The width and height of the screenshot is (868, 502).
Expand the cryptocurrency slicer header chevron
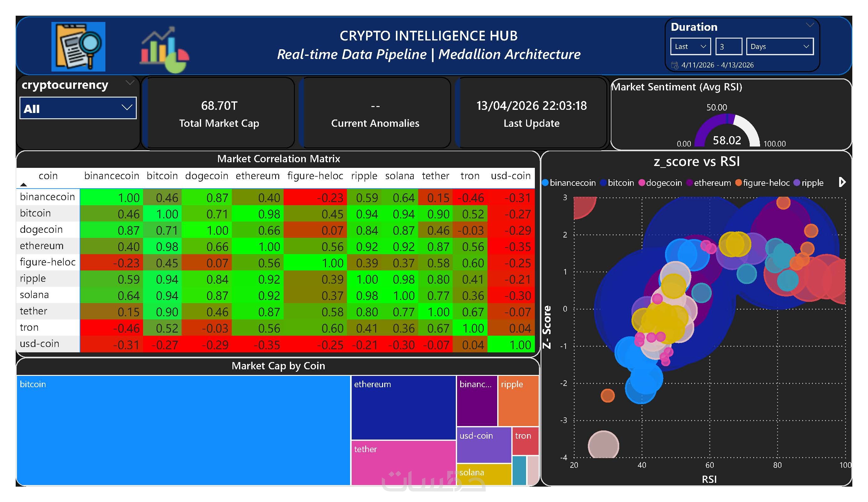pos(130,83)
